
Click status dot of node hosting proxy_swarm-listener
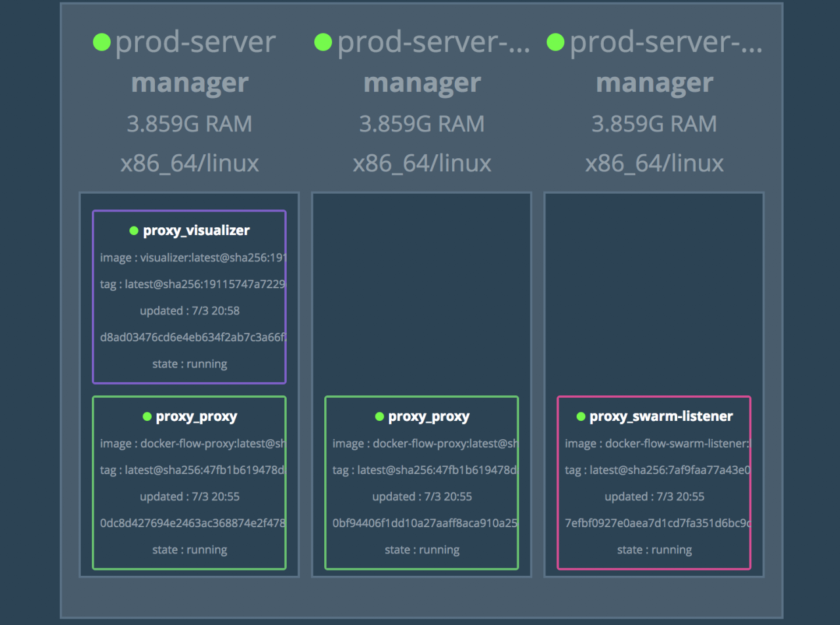[556, 42]
